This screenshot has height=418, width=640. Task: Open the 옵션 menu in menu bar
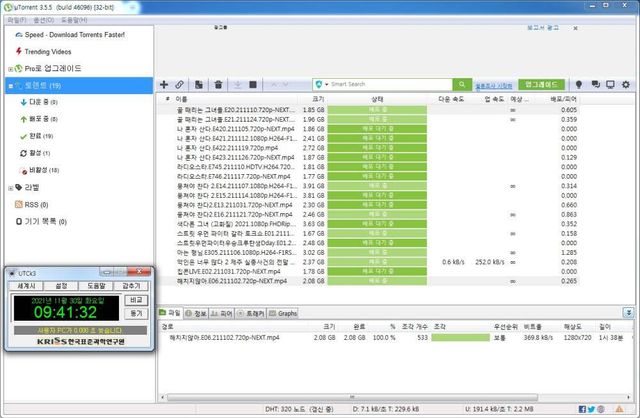43,19
